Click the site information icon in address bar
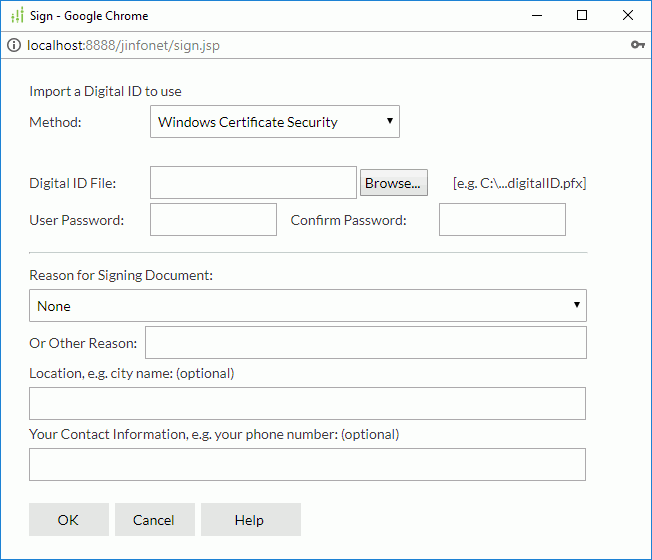 [x=14, y=45]
